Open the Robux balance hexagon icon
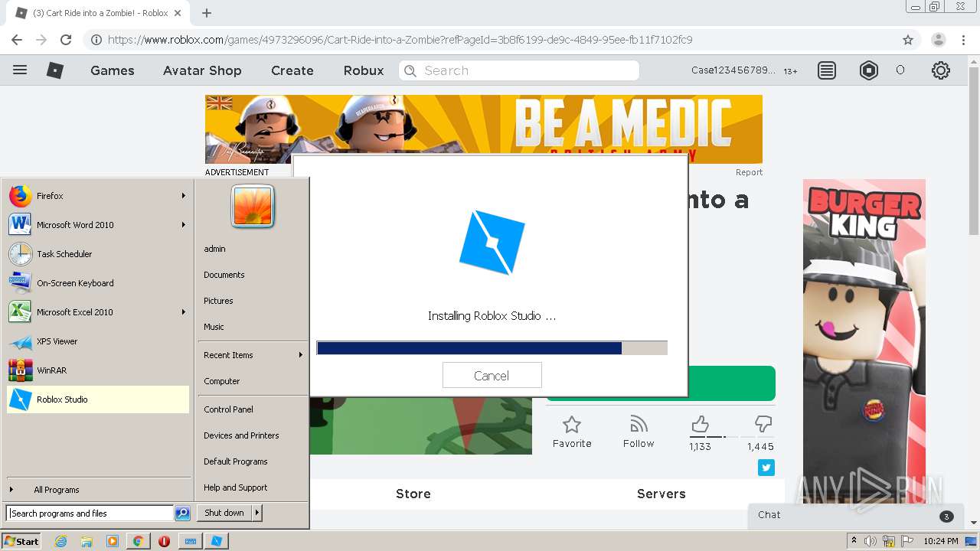The height and width of the screenshot is (551, 980). tap(869, 70)
